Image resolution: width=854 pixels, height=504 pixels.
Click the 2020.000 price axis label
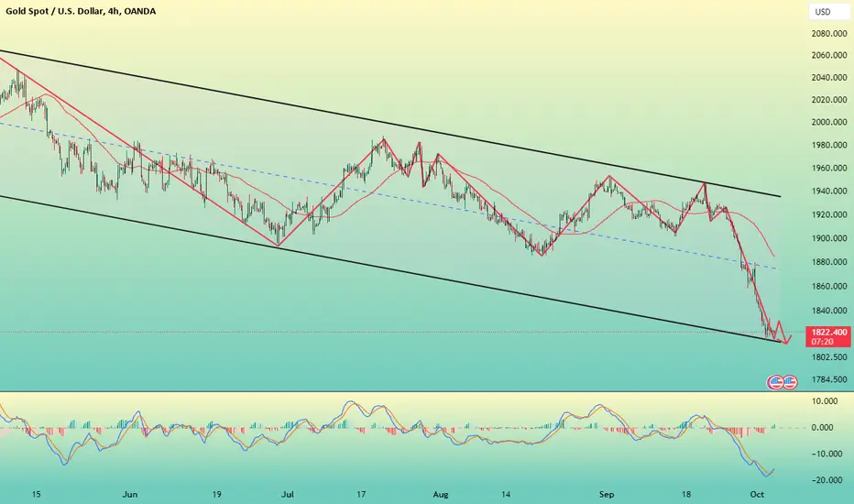coord(829,100)
